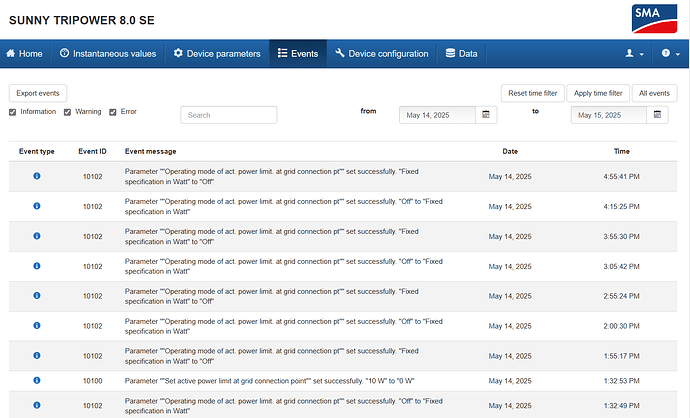The height and width of the screenshot is (418, 690).
Task: Click info icon of 1:55:17 PM event
Action: tap(37, 356)
